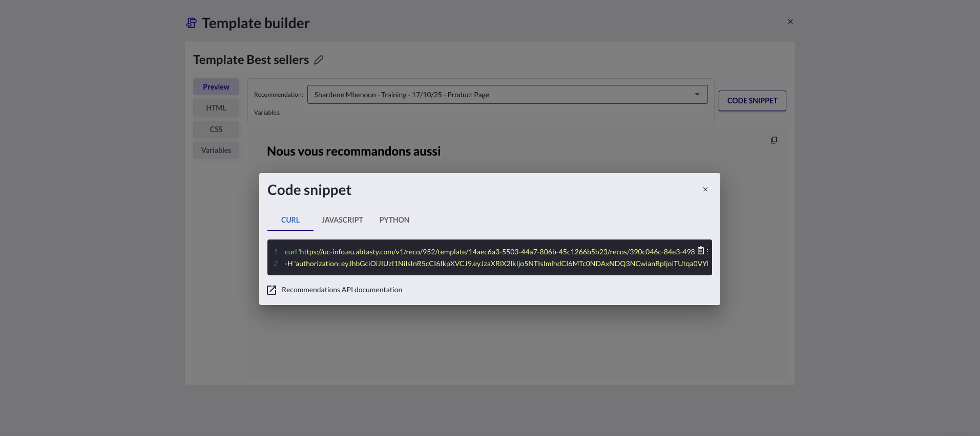Close the Code snippet dialog
Image resolution: width=980 pixels, height=436 pixels.
tap(705, 189)
